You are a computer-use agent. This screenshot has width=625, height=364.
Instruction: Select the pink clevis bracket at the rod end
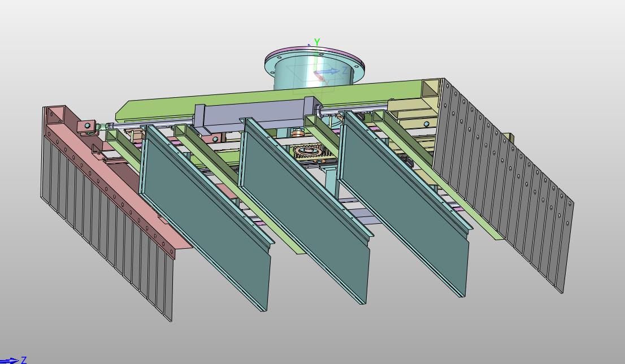(x=88, y=128)
